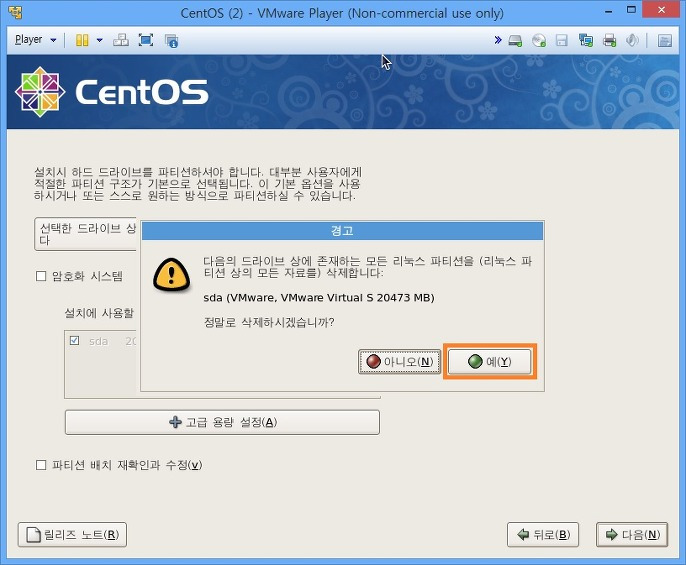The width and height of the screenshot is (686, 565).
Task: Expand the pause power options arrow
Action: click(99, 40)
